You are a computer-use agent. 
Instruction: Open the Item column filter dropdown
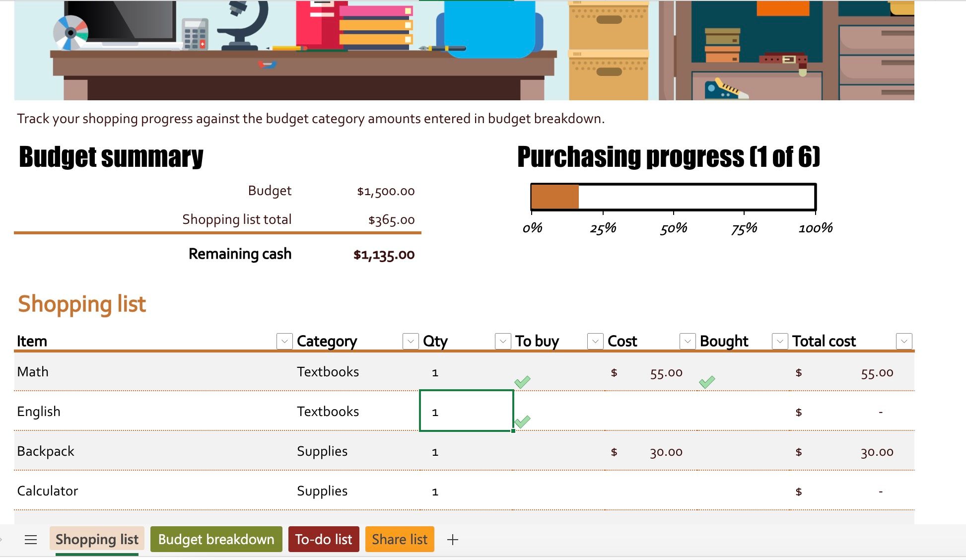click(x=284, y=341)
